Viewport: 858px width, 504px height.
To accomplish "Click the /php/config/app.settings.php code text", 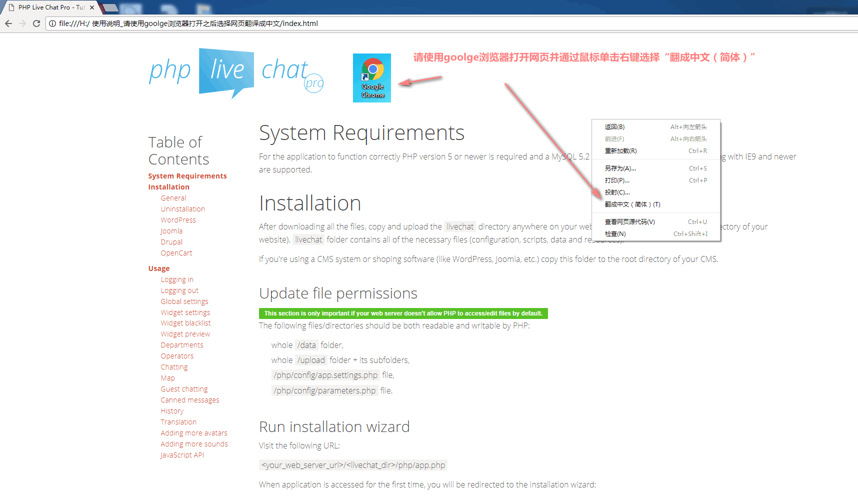I will point(325,375).
